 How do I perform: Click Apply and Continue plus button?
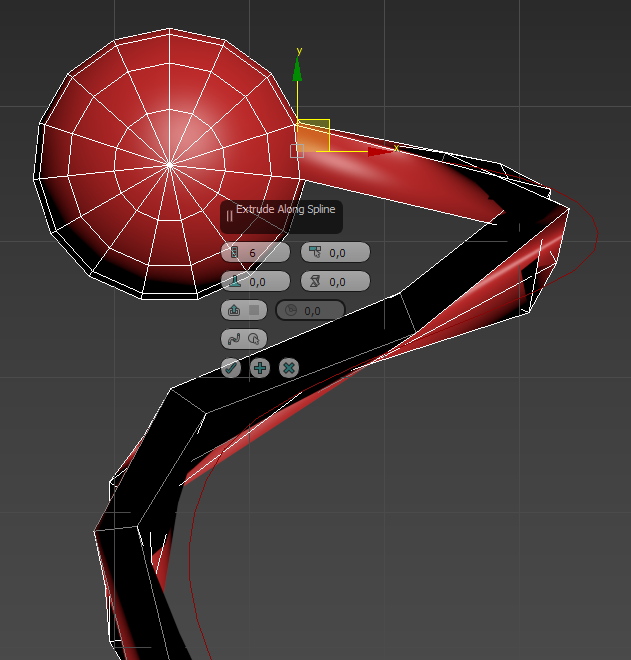coord(260,368)
